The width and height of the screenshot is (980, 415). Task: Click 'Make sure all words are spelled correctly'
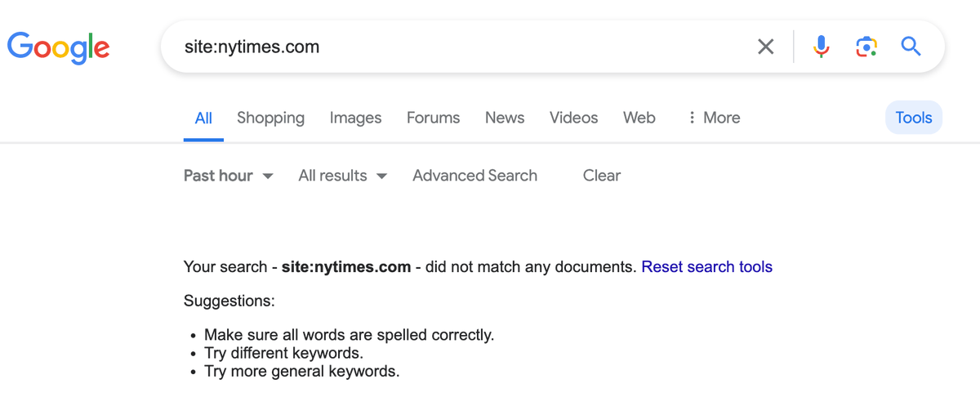point(349,335)
